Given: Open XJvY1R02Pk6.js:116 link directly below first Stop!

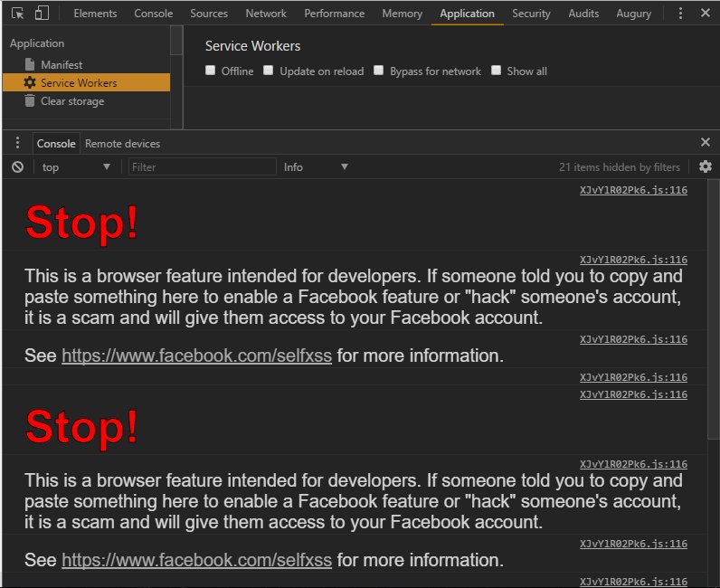Looking at the screenshot, I should [x=633, y=260].
